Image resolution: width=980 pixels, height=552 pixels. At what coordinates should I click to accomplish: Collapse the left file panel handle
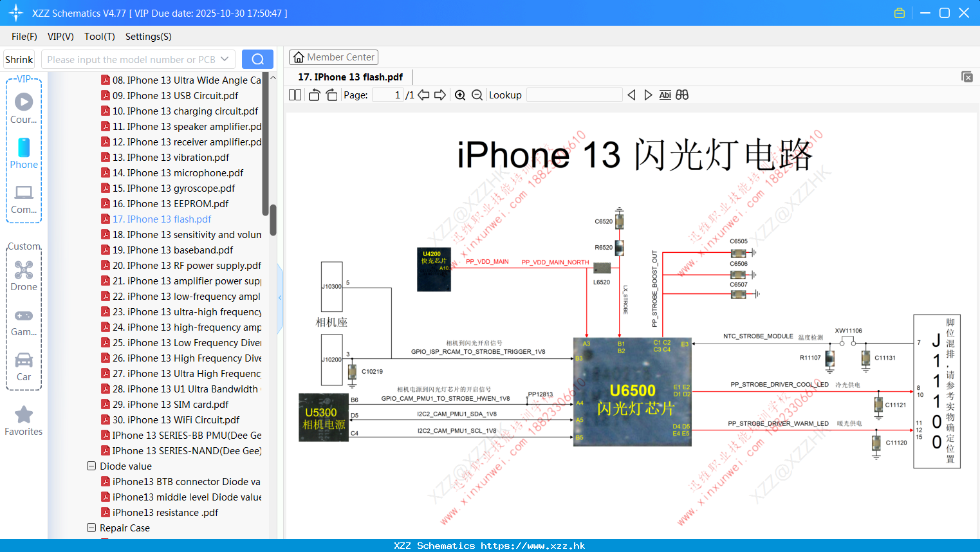(x=280, y=297)
